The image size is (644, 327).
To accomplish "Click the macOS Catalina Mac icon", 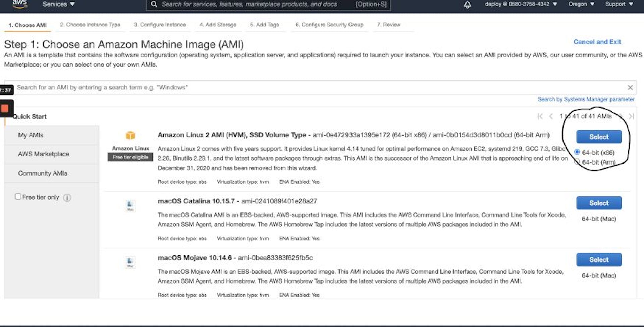I will pyautogui.click(x=130, y=205).
